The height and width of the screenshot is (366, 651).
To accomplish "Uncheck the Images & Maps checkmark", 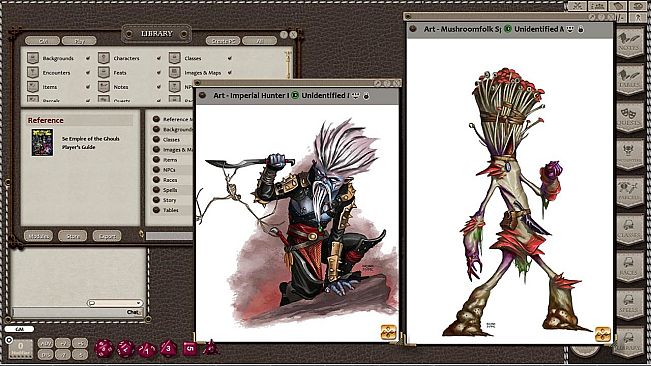I will pos(230,73).
